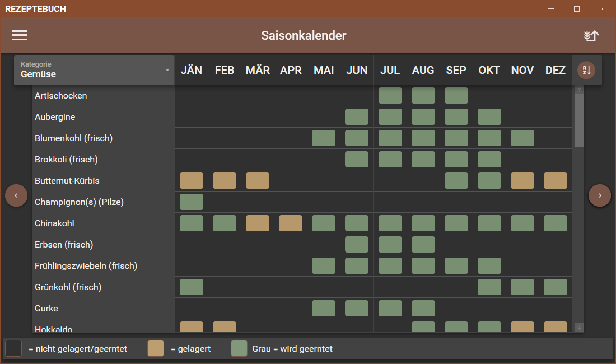Click the Champignon(s) (Pilze) row label

(79, 202)
